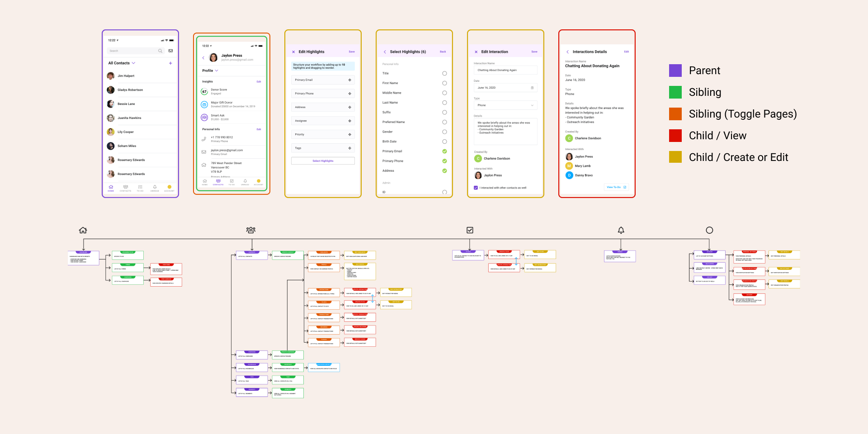Image resolution: width=868 pixels, height=434 pixels.
Task: Open Contacts tab on the contacts list screen
Action: click(126, 188)
